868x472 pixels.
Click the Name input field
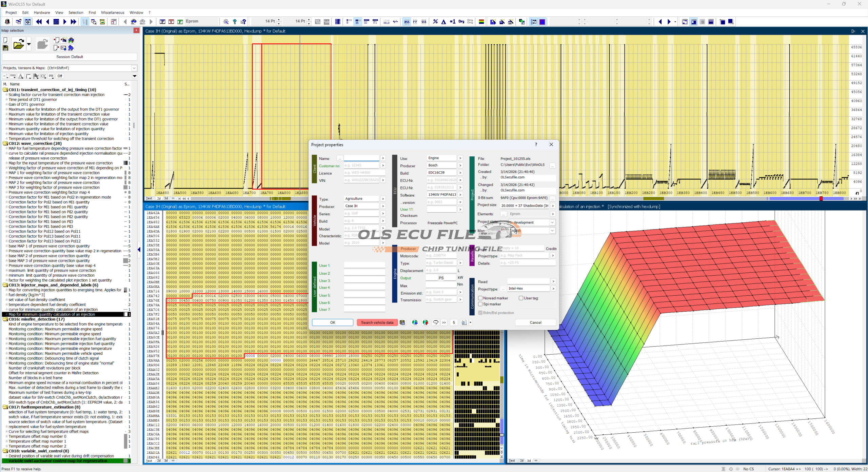(361, 158)
